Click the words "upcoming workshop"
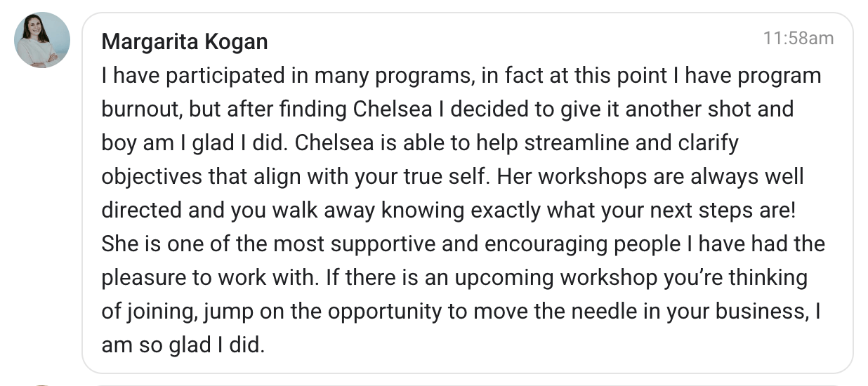Viewport: 868px width, 386px height. [557, 277]
